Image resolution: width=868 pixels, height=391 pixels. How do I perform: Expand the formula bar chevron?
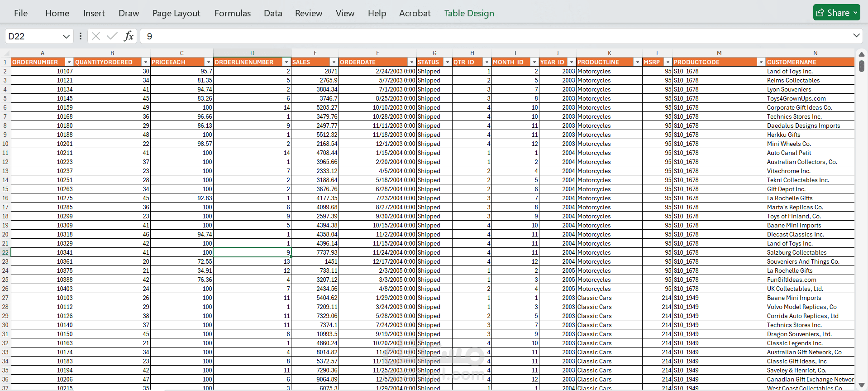pyautogui.click(x=856, y=35)
